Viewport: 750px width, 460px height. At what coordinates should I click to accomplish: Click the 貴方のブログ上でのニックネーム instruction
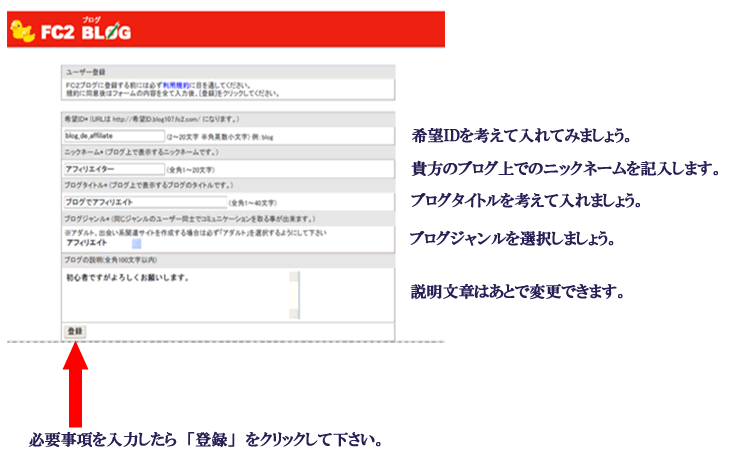pyautogui.click(x=565, y=168)
